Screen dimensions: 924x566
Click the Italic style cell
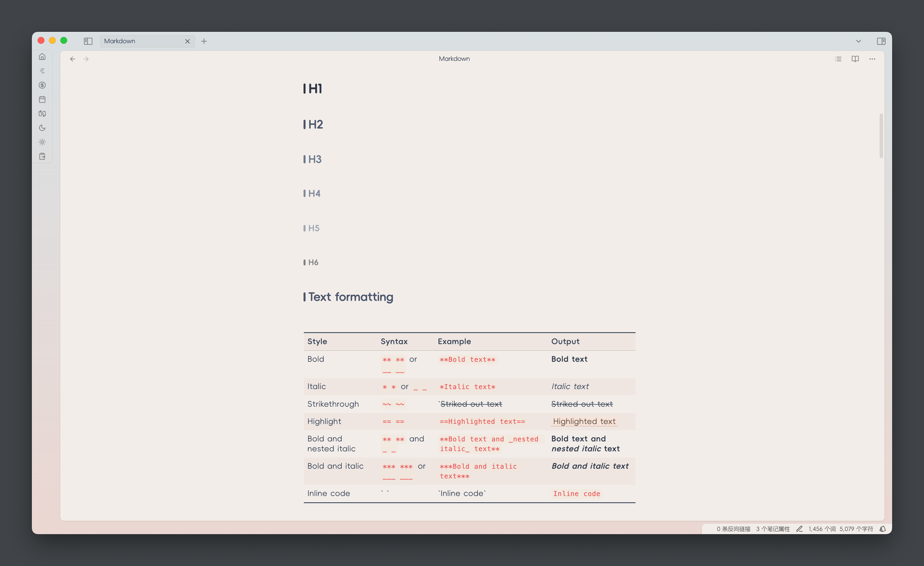(x=317, y=387)
